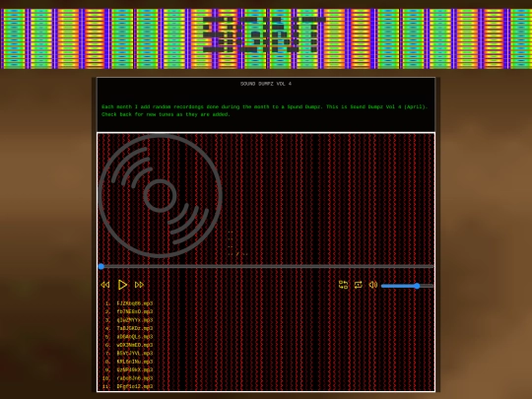Select track 2 in the playlist
The image size is (532, 399).
[135, 311]
